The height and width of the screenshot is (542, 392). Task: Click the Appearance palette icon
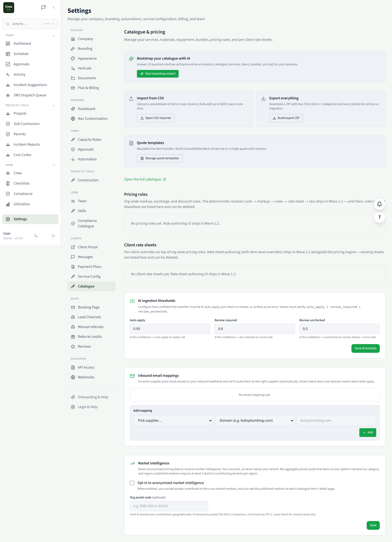tap(73, 59)
